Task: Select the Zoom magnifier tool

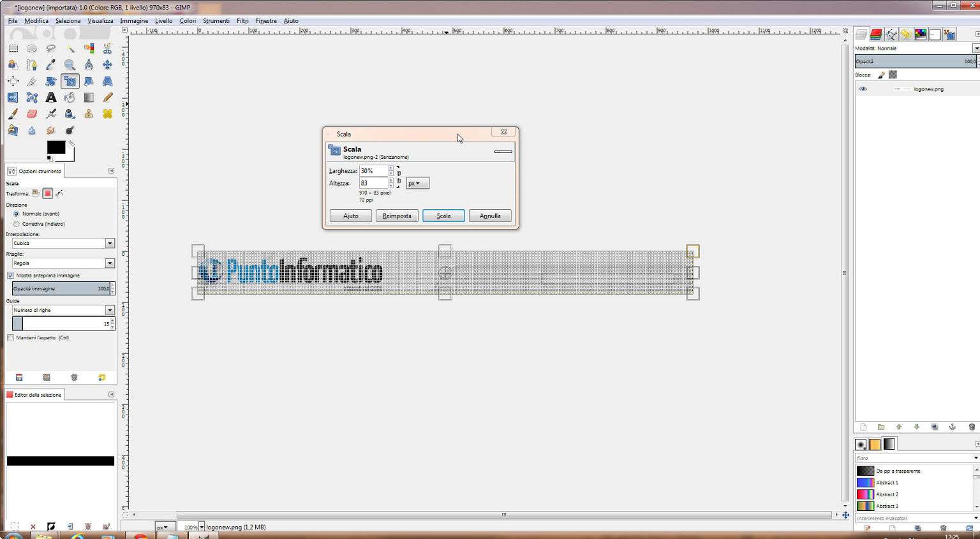Action: tap(70, 65)
